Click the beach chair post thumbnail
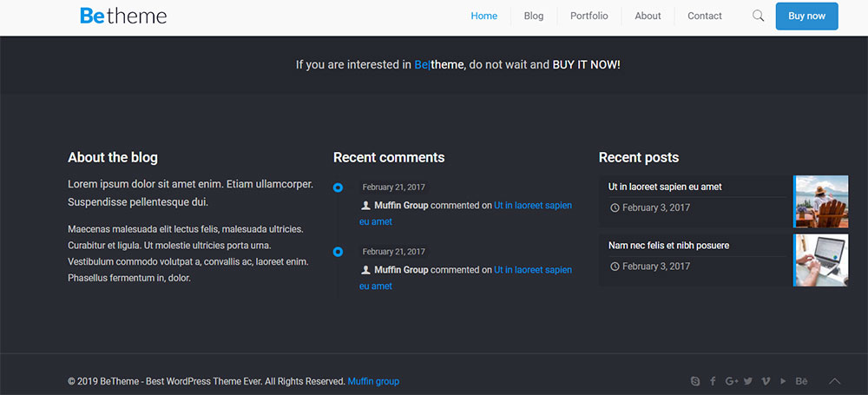Screen dimensions: 868x395 point(821,201)
